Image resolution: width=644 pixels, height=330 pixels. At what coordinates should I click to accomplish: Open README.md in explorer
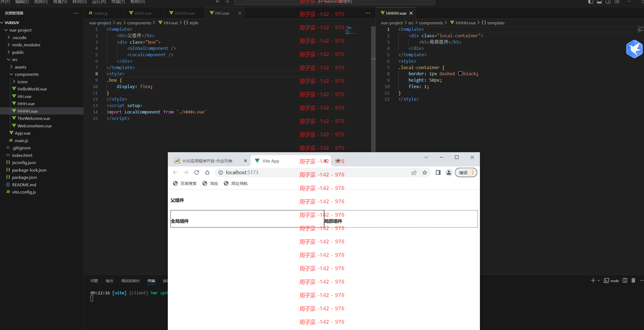tap(42, 185)
